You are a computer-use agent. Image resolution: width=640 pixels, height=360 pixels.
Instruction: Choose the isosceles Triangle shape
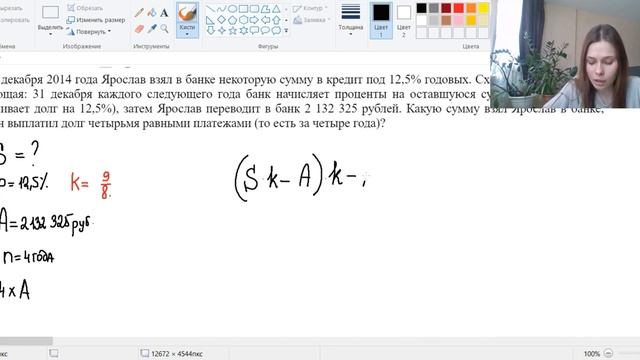(x=276, y=9)
